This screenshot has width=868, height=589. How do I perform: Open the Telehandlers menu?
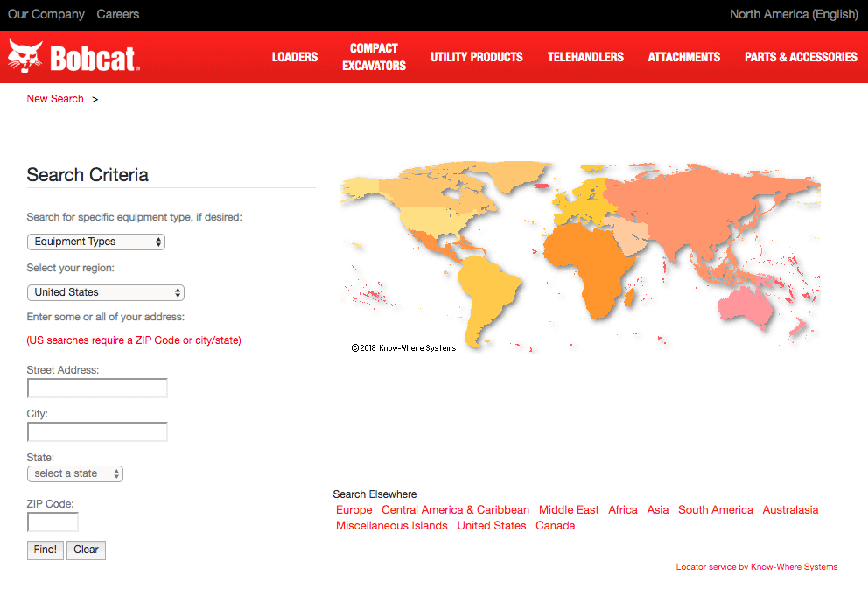[585, 57]
